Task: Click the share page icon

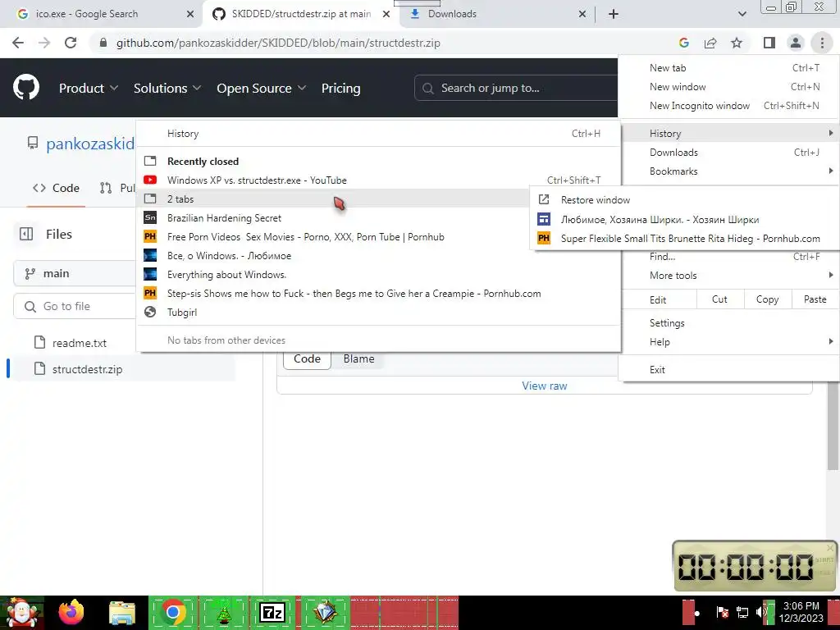Action: click(710, 43)
